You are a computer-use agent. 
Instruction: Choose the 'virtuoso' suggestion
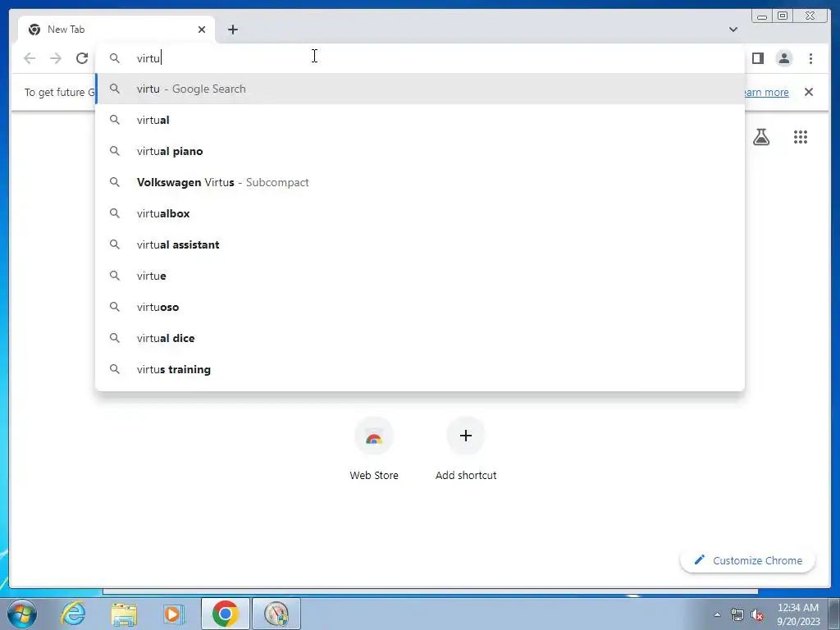pos(420,307)
